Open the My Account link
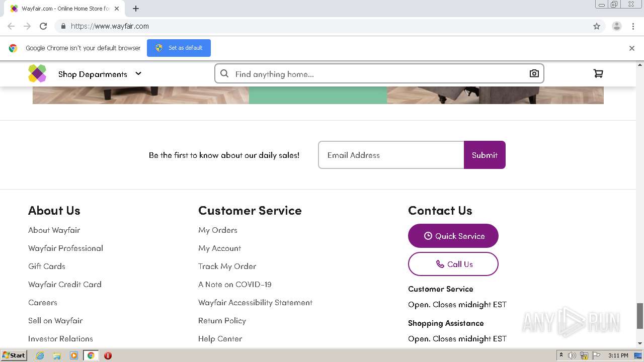 (220, 248)
